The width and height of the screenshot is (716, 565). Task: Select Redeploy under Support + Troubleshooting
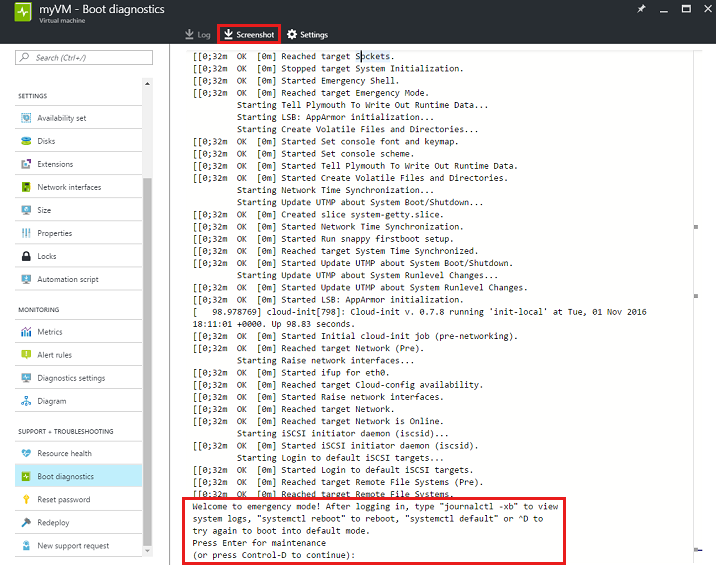pos(53,523)
